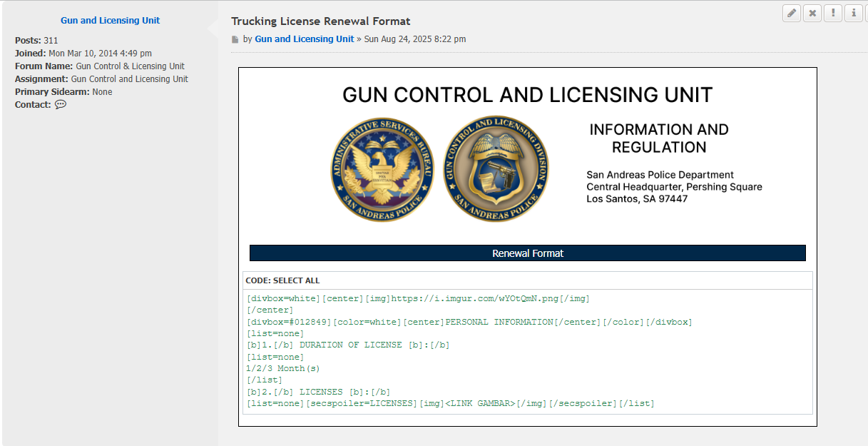Click the '[/list]' code line

coord(265,380)
